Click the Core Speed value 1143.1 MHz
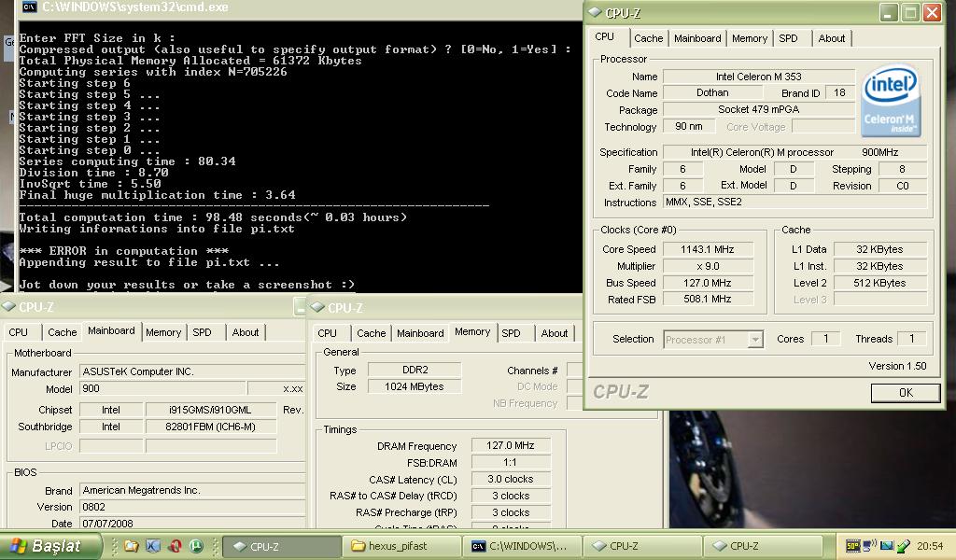956x560 pixels. pyautogui.click(x=708, y=249)
